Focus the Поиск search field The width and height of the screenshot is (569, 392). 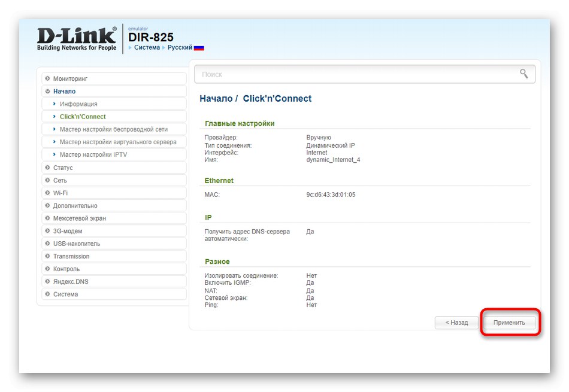pyautogui.click(x=364, y=74)
